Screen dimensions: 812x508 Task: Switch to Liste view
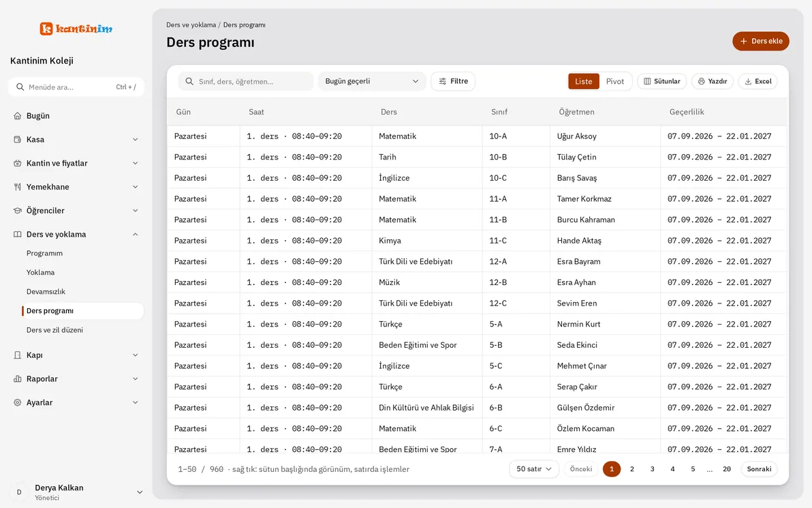click(x=584, y=81)
